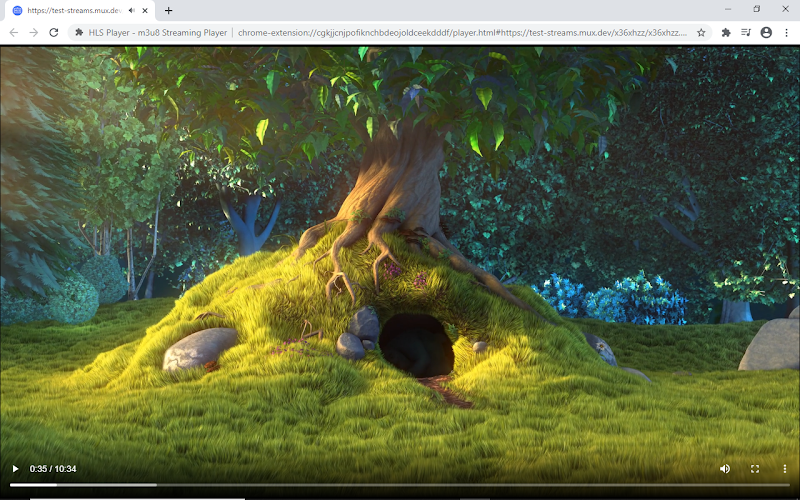
Task: Click the 0:35 / 10:34 time display
Action: click(x=53, y=468)
